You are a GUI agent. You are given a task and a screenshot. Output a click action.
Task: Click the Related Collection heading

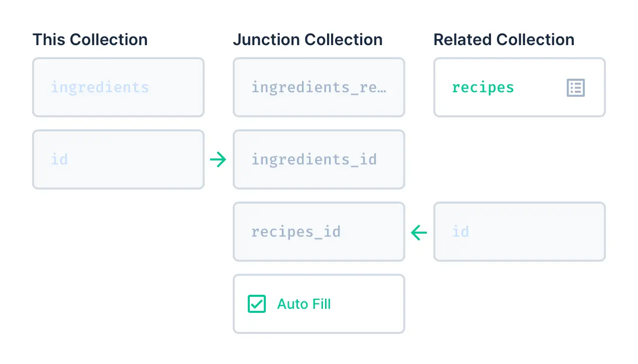click(504, 40)
